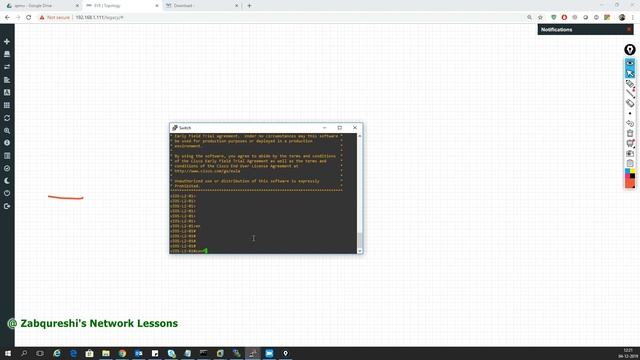Image resolution: width=640 pixels, height=360 pixels.
Task: Click the undo arrow in annotation toolbar
Action: point(630,123)
